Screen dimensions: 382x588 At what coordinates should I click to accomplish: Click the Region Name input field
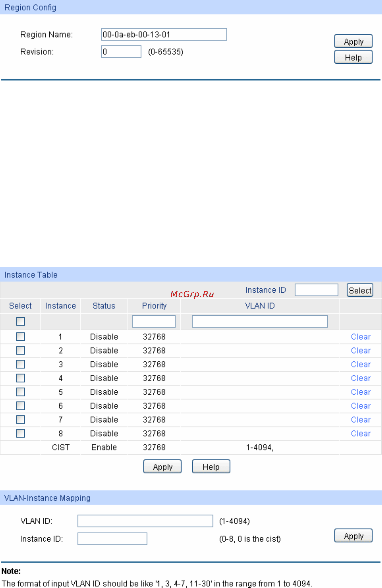coord(164,34)
